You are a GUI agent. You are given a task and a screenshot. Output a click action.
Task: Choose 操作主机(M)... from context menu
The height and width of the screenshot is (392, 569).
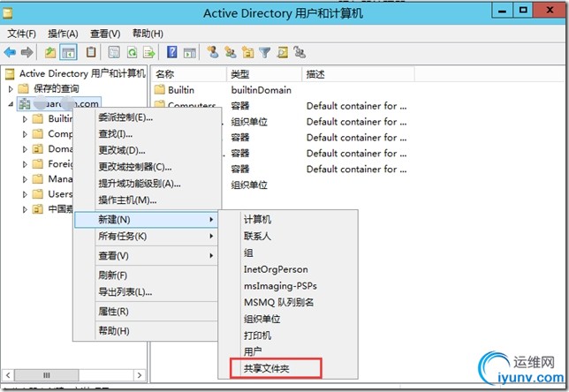(147, 200)
